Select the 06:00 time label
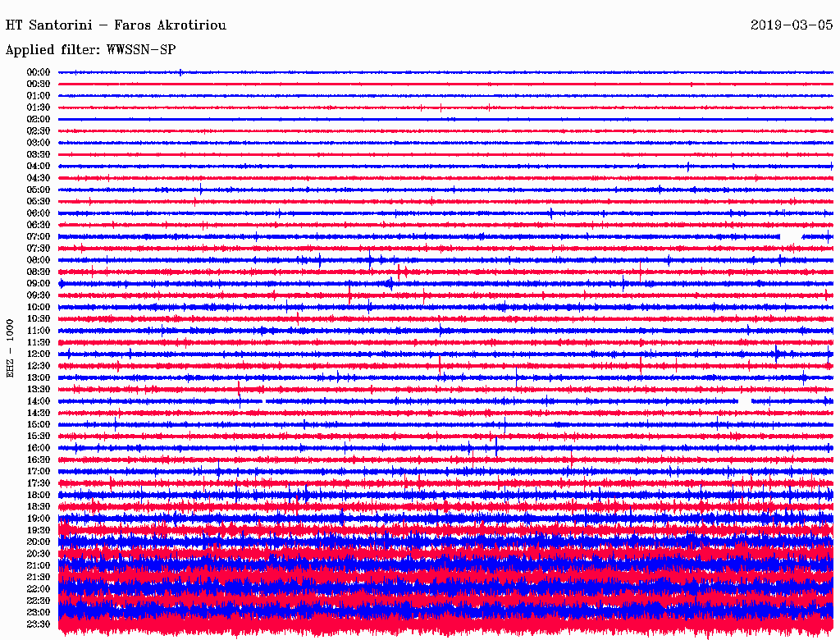Screen dimensions: 840x640 point(39,213)
